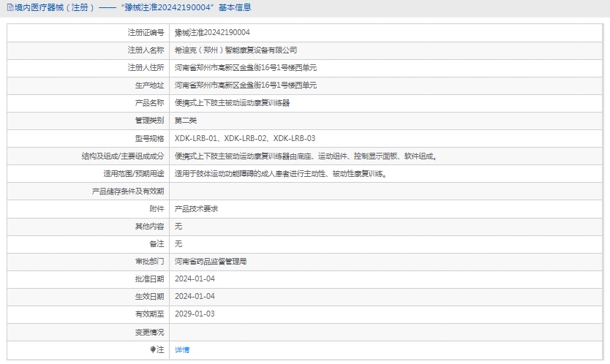Click registrant name 希迪克（郑州）智能康复设备有限公司
The width and height of the screenshot is (610, 364).
[x=236, y=50]
